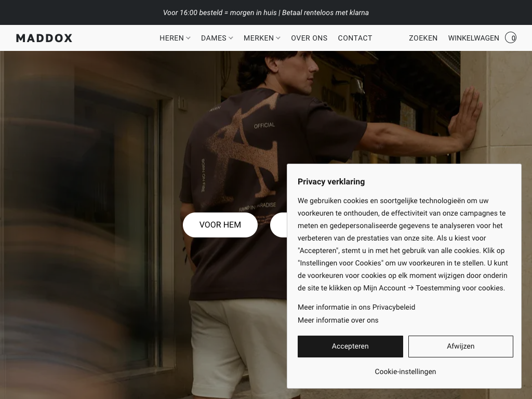Accept cookies with Accepteren button
The height and width of the screenshot is (399, 532).
point(350,347)
